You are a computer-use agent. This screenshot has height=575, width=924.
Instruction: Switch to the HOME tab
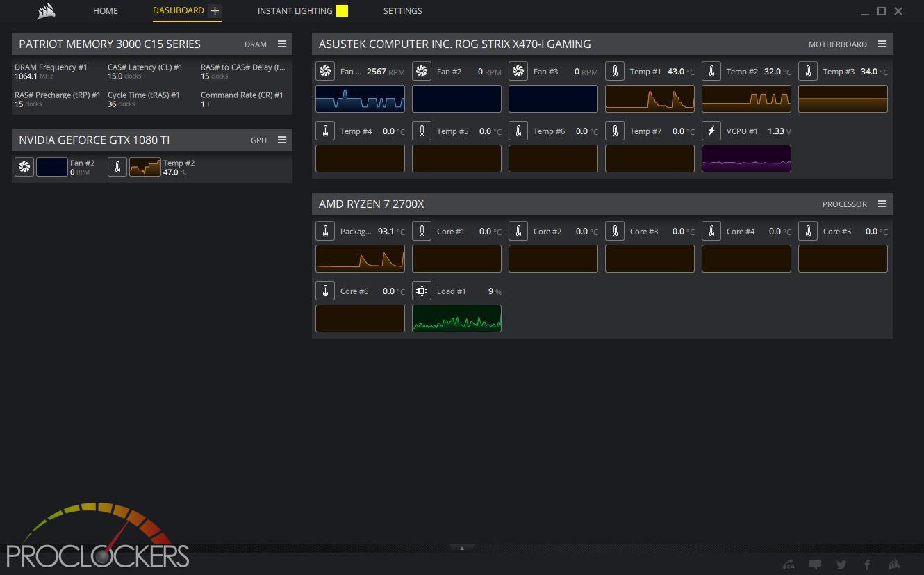pyautogui.click(x=106, y=11)
